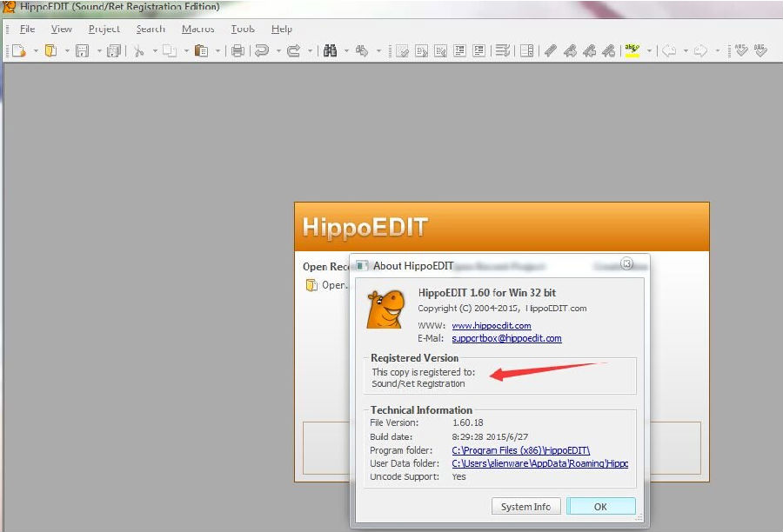Viewport: 783px width, 532px height.
Task: Click the Print icon in toolbar
Action: pos(238,50)
